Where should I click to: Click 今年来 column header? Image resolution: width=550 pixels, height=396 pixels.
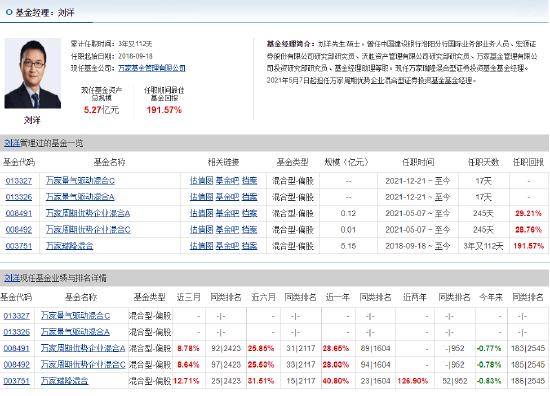(x=491, y=297)
